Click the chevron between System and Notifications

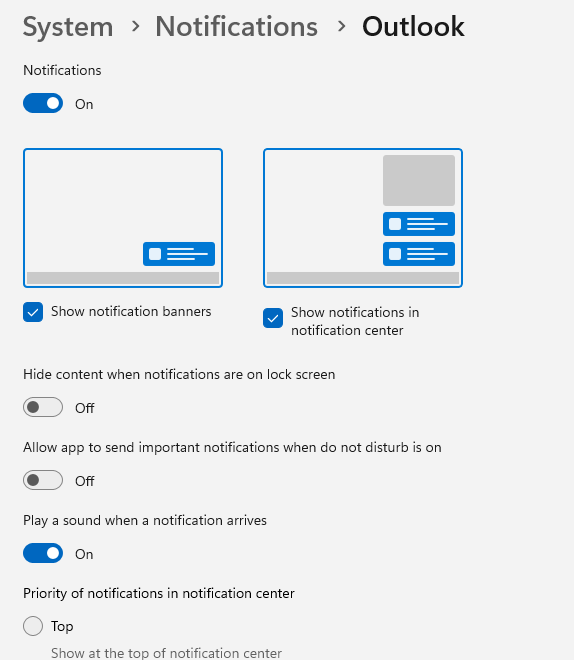pyautogui.click(x=135, y=27)
